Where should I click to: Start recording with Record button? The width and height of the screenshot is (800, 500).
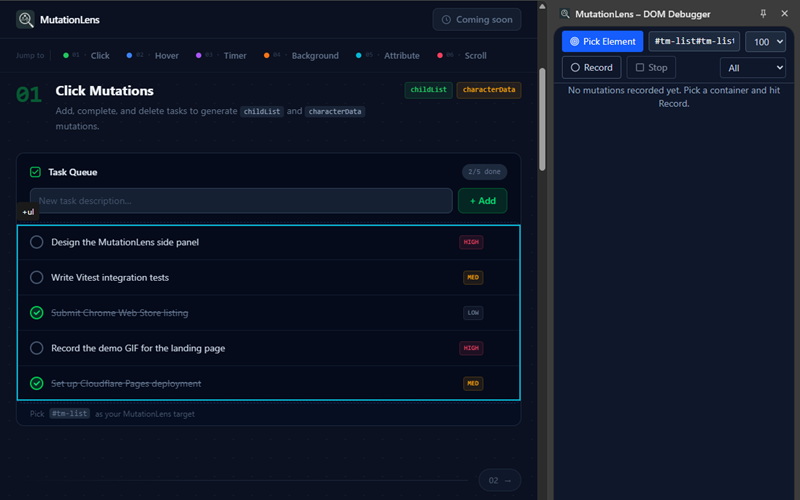591,67
